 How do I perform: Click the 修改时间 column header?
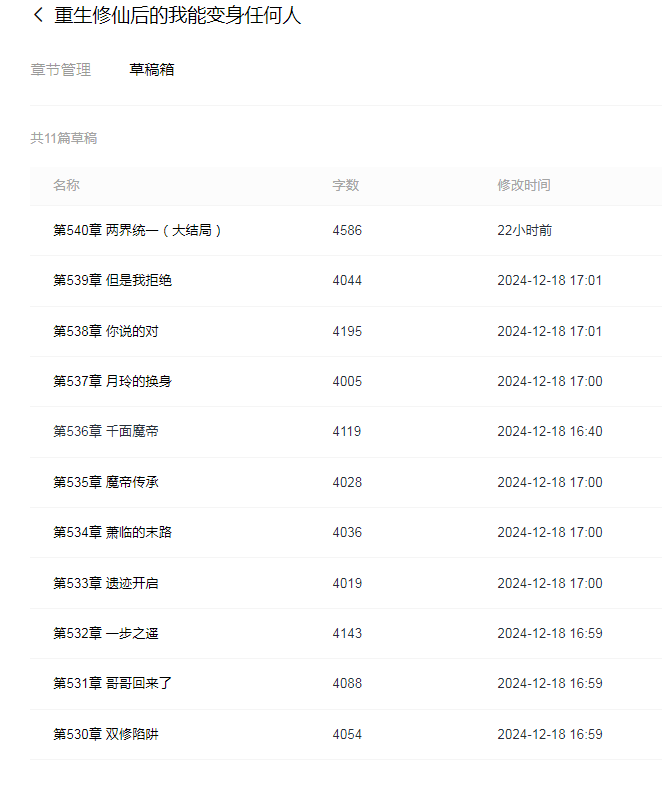[524, 185]
